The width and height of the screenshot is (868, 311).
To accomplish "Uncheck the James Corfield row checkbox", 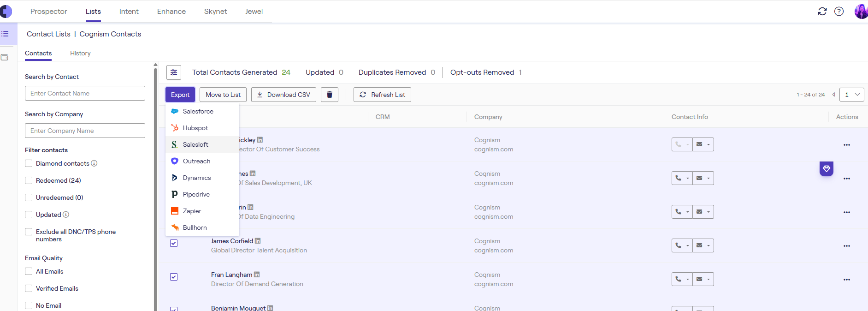I will coord(174,243).
